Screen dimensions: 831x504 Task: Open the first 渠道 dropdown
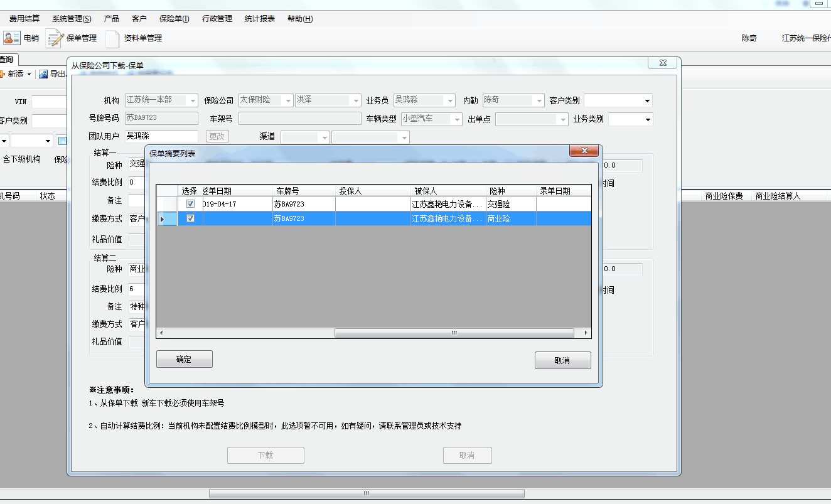(x=324, y=137)
